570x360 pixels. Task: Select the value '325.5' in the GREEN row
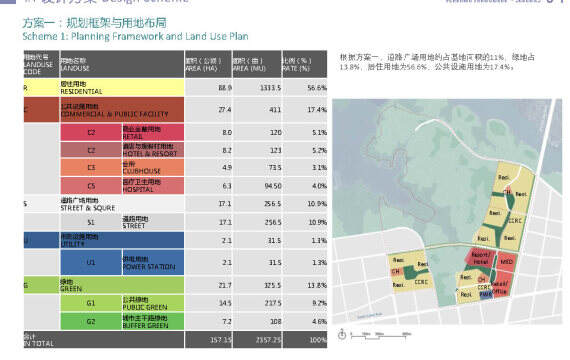[273, 285]
